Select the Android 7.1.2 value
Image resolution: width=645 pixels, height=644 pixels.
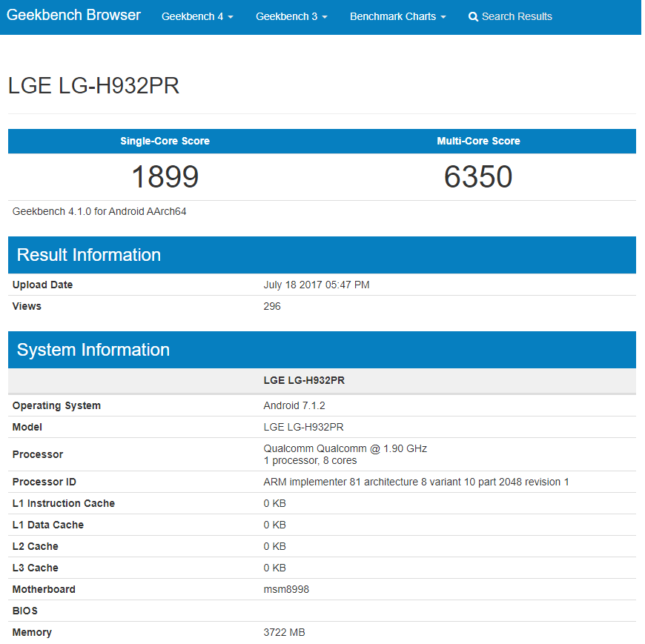pyautogui.click(x=294, y=405)
